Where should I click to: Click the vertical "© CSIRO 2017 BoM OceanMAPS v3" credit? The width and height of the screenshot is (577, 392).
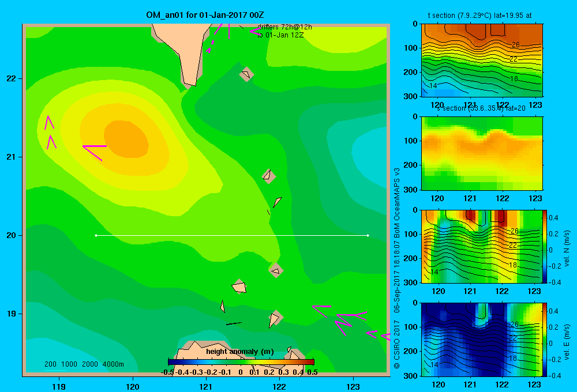[397, 267]
